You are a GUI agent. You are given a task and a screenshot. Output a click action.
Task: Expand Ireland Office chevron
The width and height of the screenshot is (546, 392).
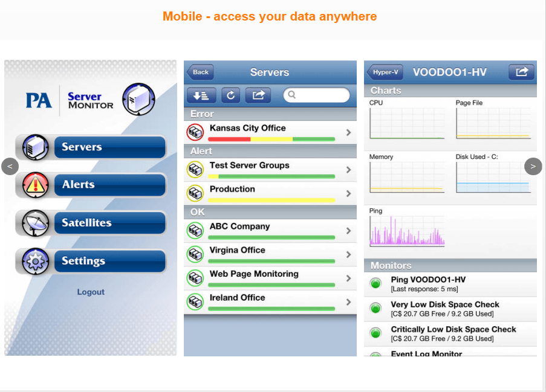348,302
